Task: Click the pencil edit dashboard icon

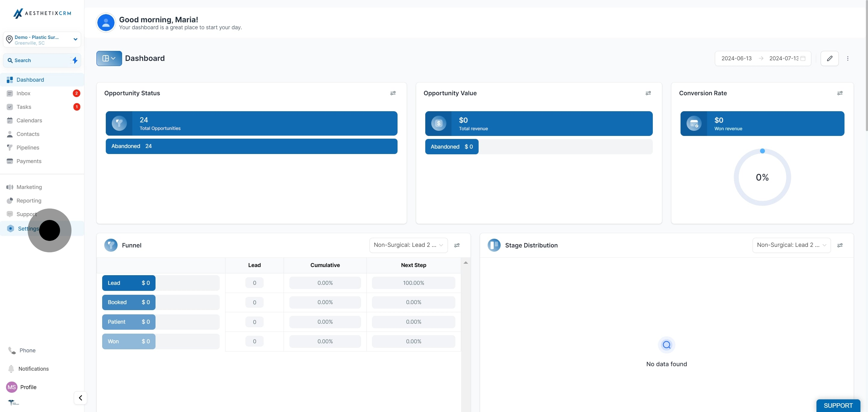Action: click(x=829, y=58)
